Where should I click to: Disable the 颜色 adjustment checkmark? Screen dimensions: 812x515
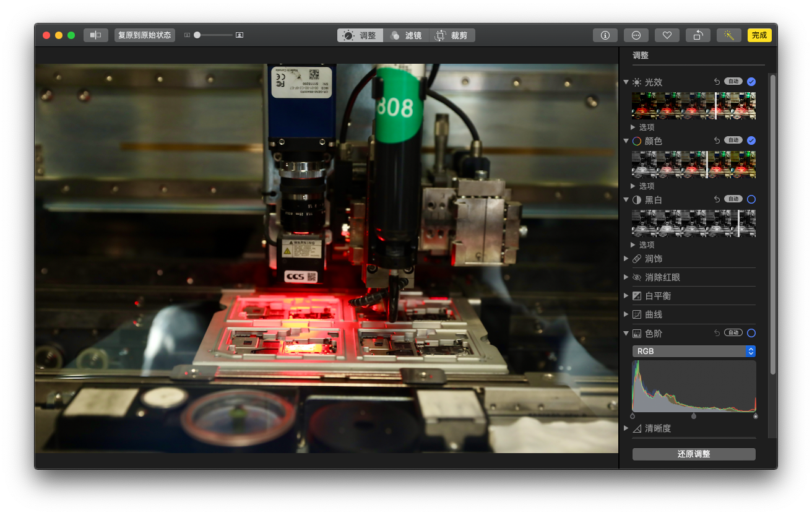tap(751, 141)
